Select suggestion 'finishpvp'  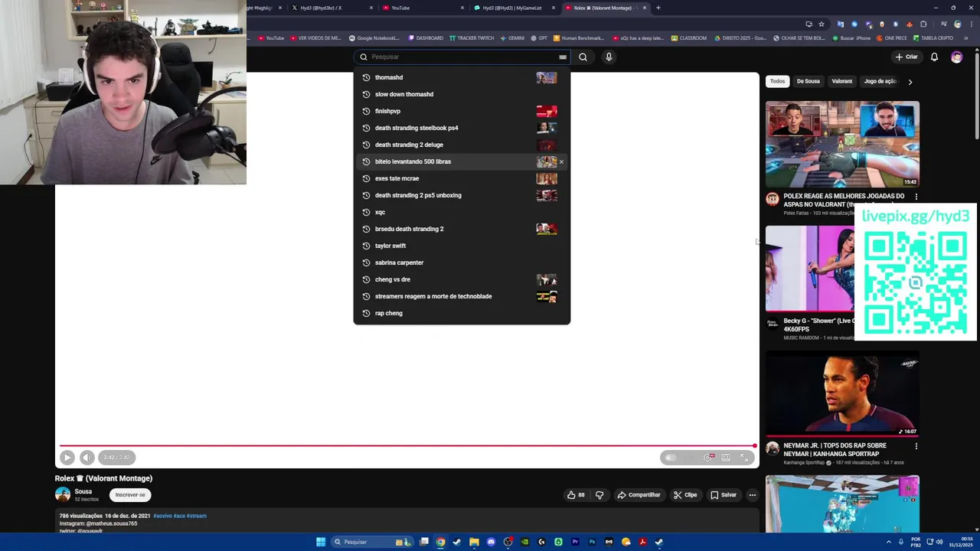pyautogui.click(x=462, y=111)
